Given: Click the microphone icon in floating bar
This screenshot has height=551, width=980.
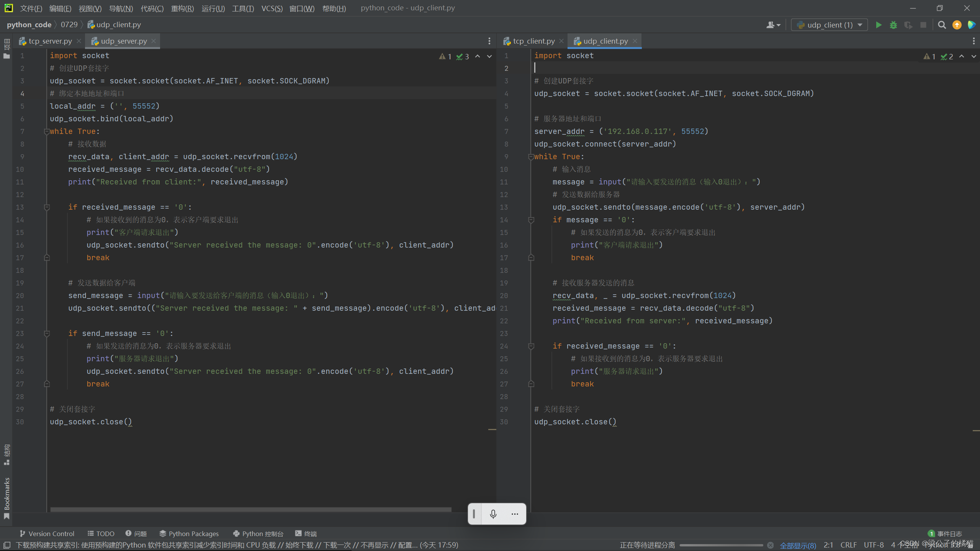Looking at the screenshot, I should point(493,514).
